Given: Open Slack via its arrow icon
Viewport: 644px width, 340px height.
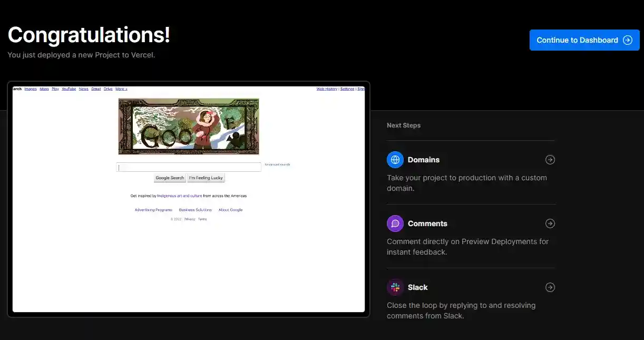Looking at the screenshot, I should [x=550, y=287].
